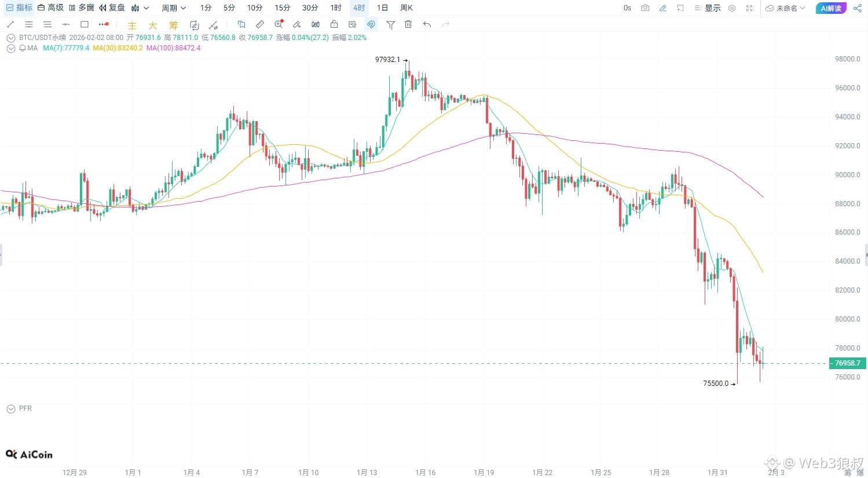Select the 15分 timeframe tab
This screenshot has width=868, height=478.
283,8
